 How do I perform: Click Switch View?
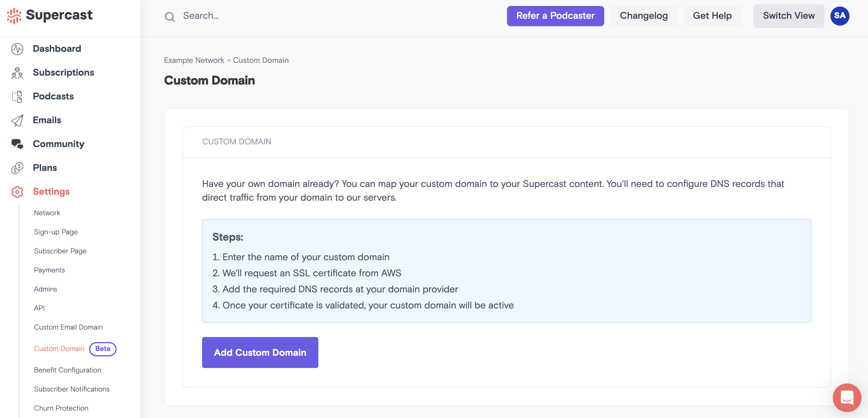point(788,16)
